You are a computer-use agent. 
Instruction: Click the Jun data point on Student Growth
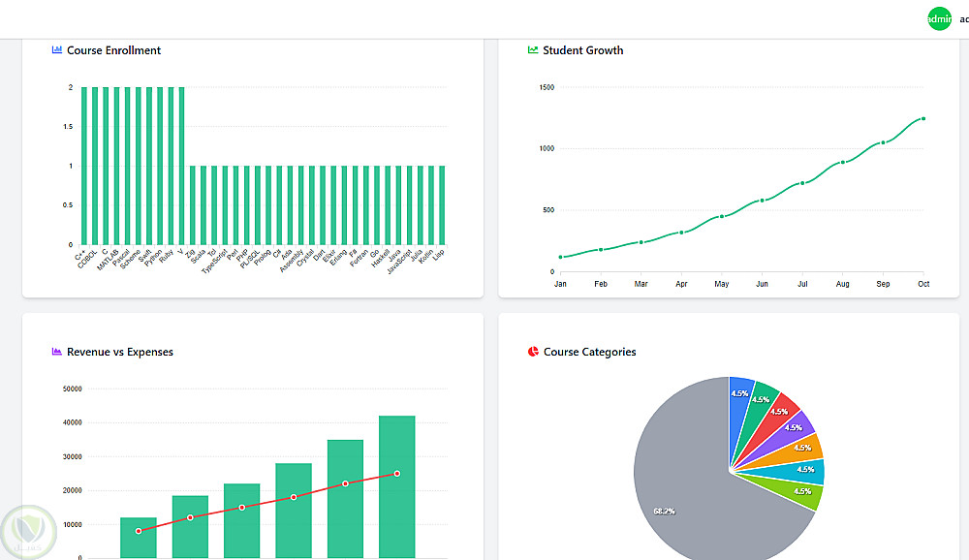(762, 201)
